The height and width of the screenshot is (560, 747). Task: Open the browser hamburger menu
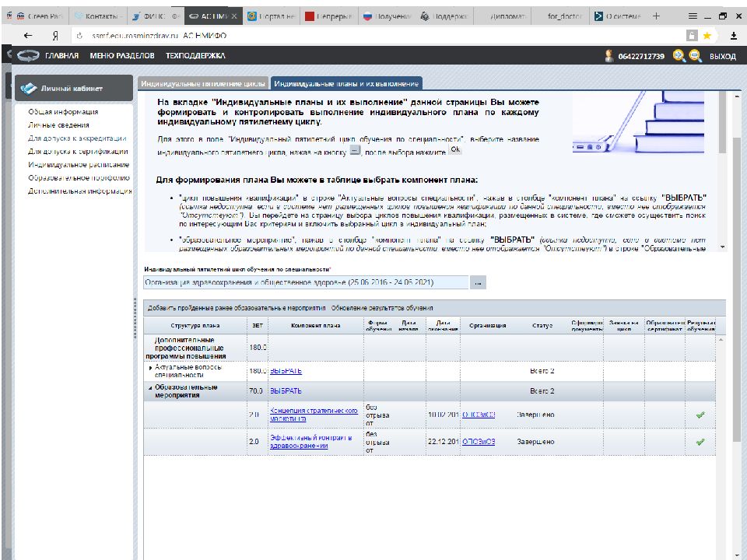pos(693,16)
